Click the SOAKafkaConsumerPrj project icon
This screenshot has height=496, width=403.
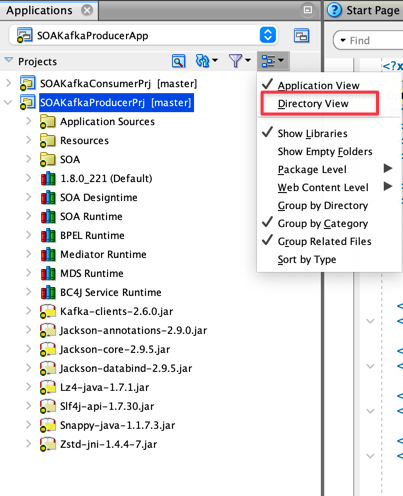tap(27, 83)
